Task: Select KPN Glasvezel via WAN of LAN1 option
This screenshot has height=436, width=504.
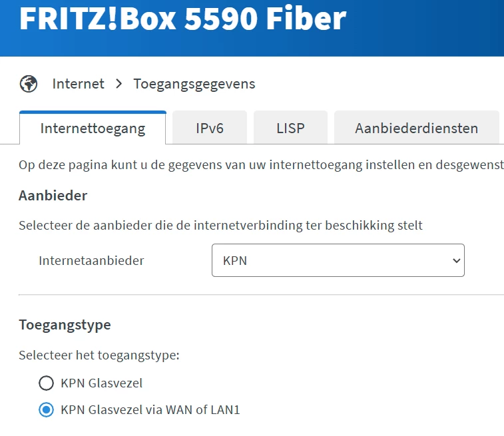Action: (47, 409)
